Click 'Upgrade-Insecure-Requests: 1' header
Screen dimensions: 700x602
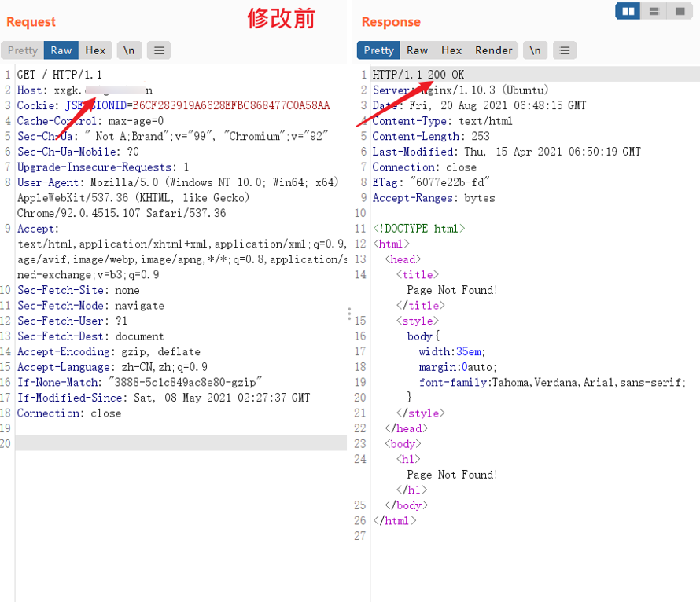tap(103, 167)
